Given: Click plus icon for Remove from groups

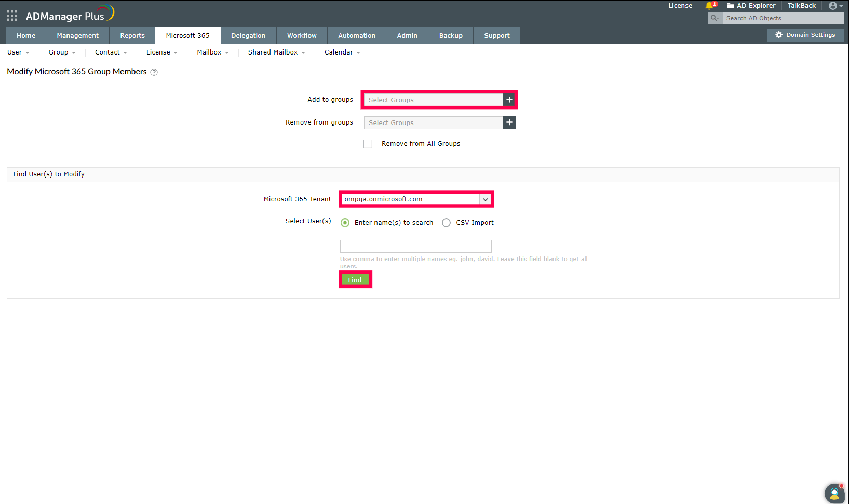Looking at the screenshot, I should tap(509, 122).
